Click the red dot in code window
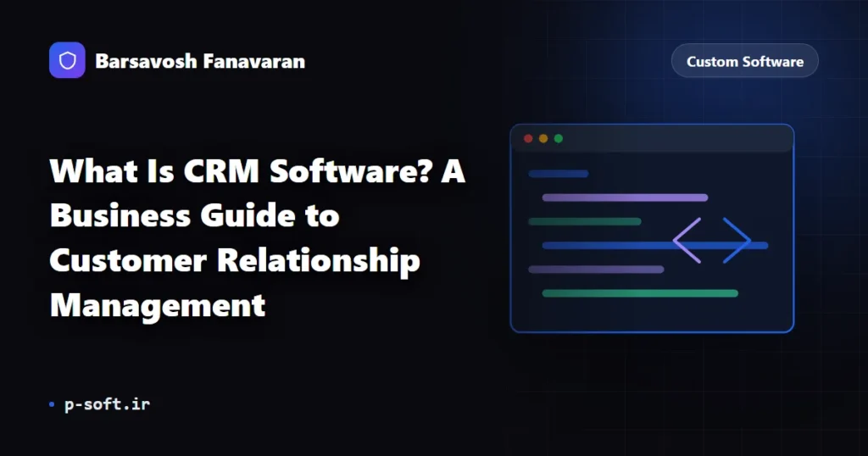868x456 pixels. click(x=528, y=138)
